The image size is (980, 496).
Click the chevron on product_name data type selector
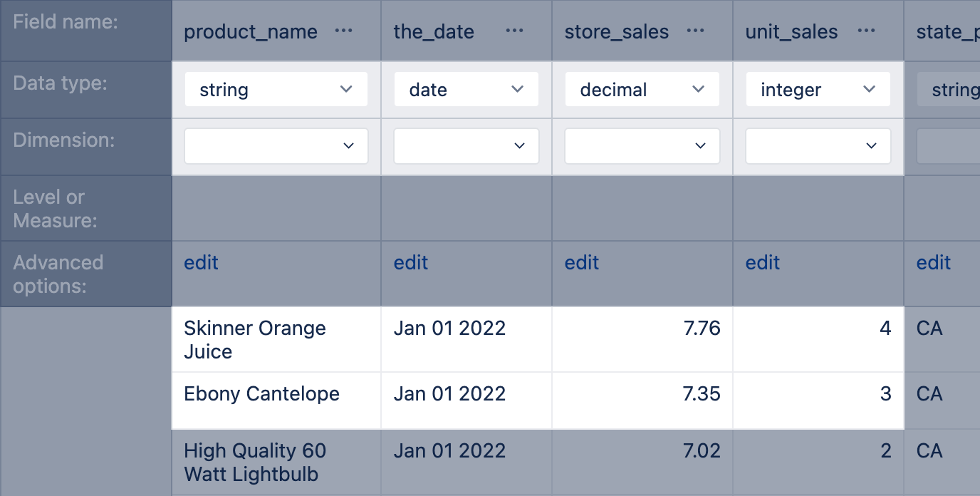[x=346, y=89]
